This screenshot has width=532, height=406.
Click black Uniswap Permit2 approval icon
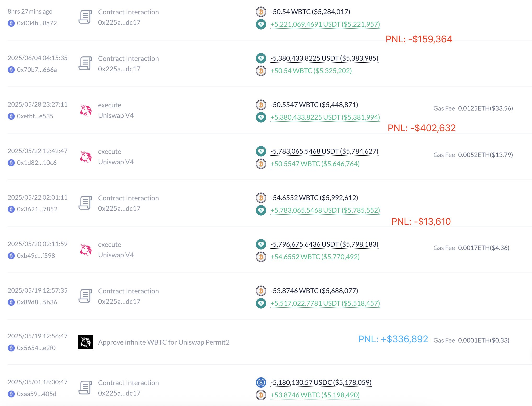86,342
